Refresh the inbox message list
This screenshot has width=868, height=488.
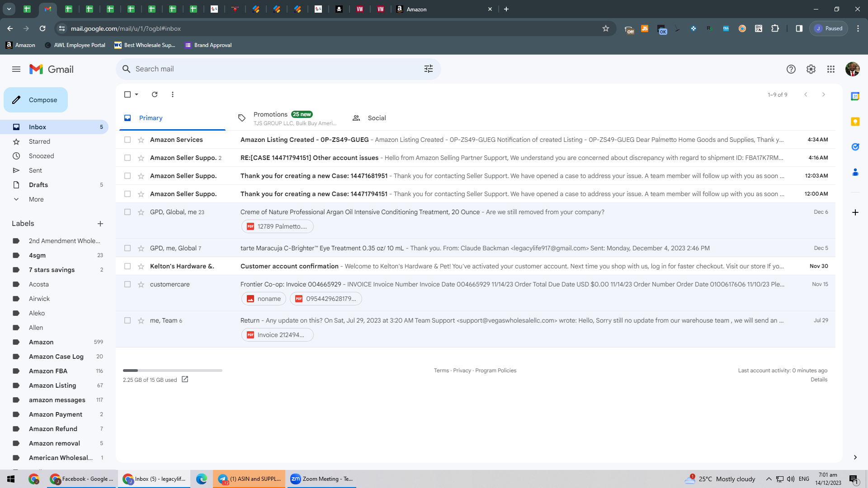click(x=155, y=94)
